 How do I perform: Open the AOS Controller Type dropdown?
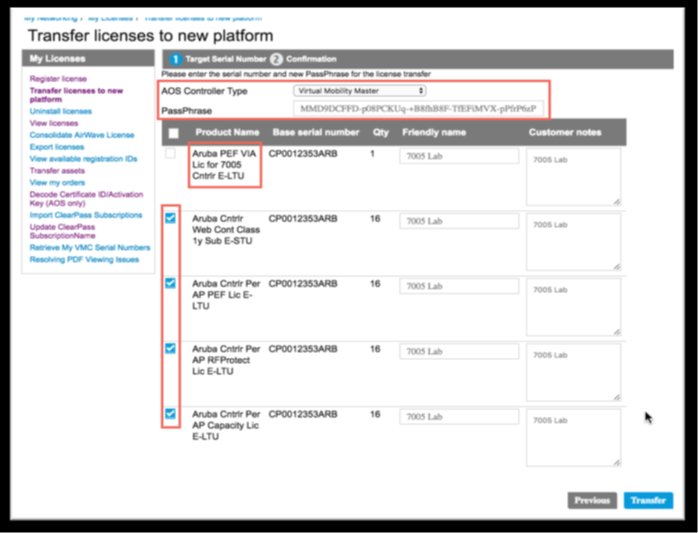pyautogui.click(x=360, y=91)
